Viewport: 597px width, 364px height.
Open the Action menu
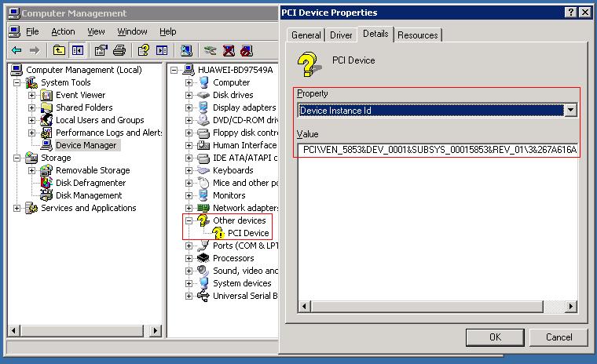click(x=63, y=31)
